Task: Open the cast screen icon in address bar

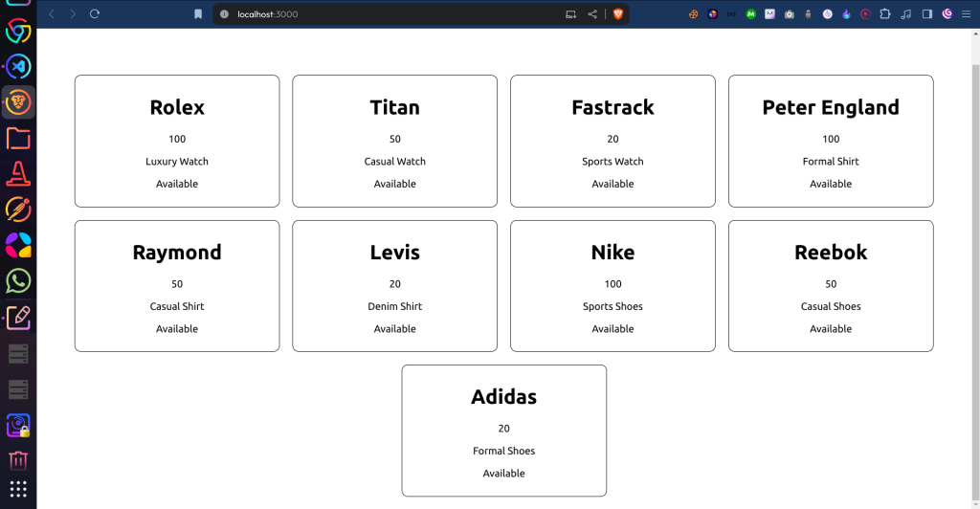Action: [570, 13]
